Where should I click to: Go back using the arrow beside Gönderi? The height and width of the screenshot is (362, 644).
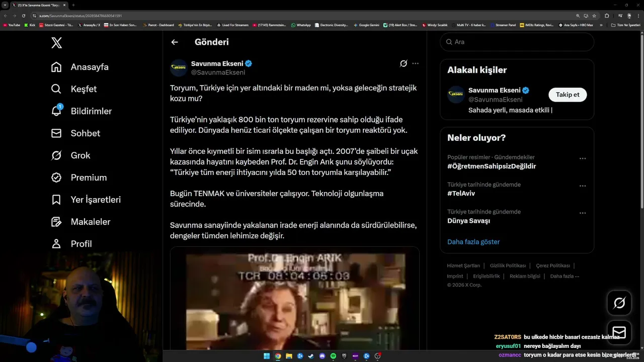[175, 42]
